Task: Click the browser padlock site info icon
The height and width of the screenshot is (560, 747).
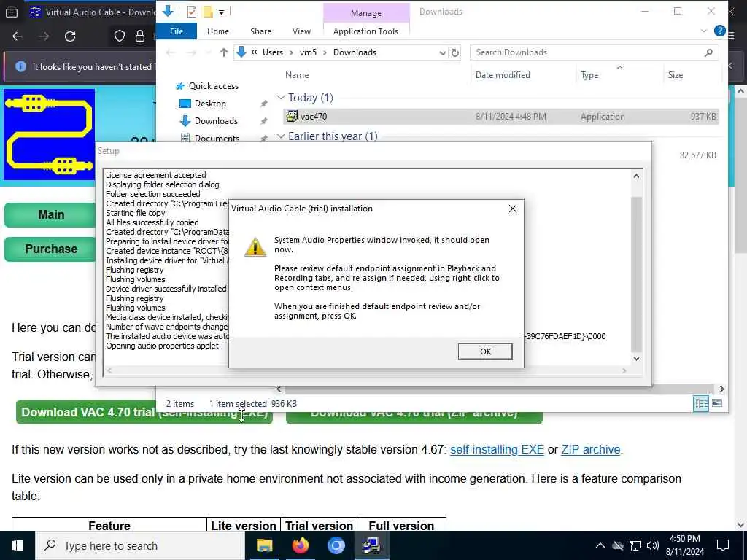Action: (x=139, y=36)
